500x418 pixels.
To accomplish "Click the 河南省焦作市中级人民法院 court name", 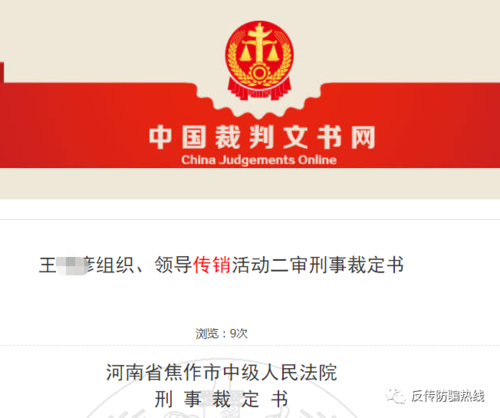I will 222,372.
